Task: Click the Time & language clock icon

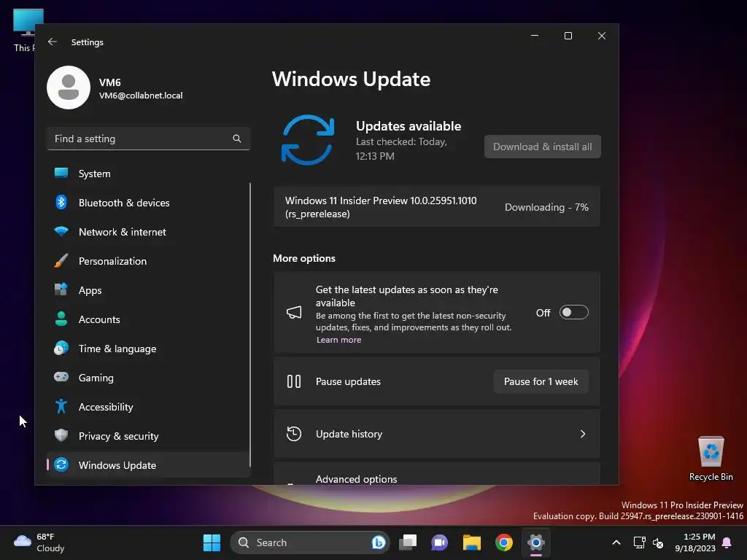Action: [61, 348]
